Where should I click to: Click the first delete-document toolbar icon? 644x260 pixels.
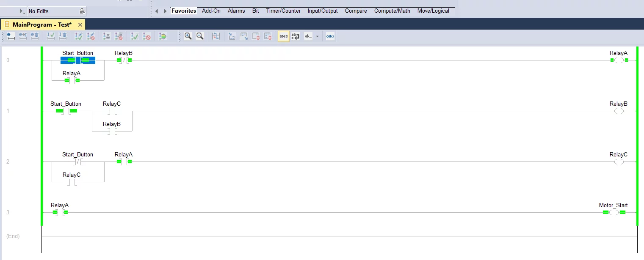pyautogui.click(x=256, y=36)
